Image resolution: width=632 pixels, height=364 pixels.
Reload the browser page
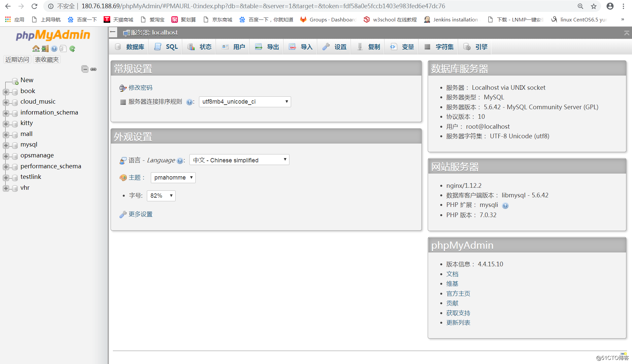click(x=34, y=6)
